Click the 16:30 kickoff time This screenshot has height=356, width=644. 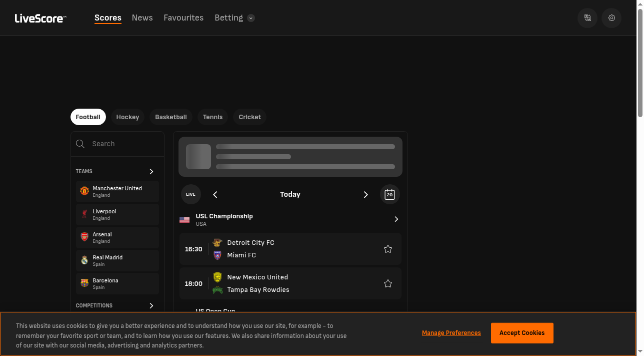[193, 249]
